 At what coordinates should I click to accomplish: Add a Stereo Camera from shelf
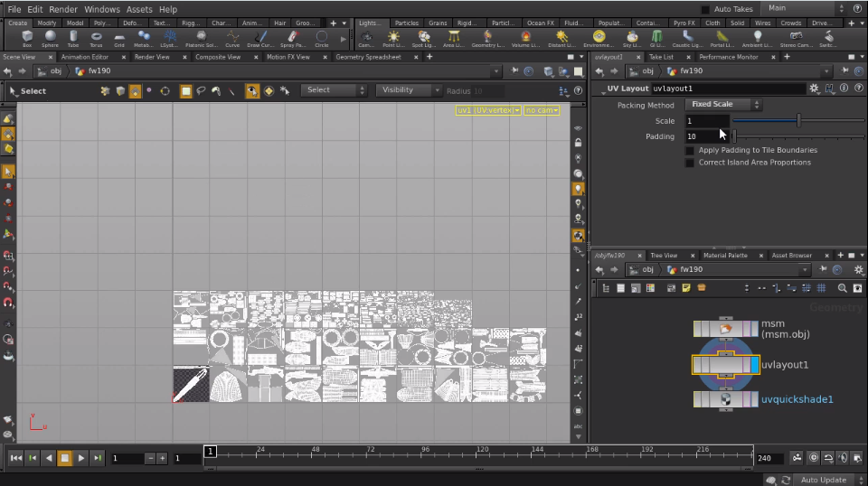[x=796, y=39]
